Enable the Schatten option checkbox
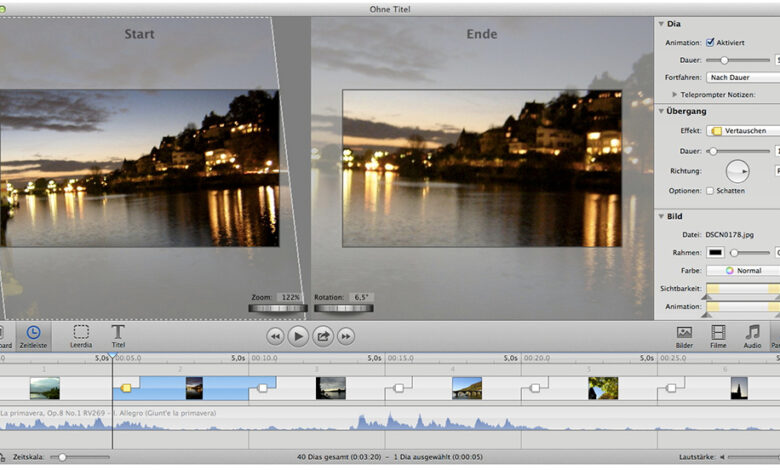 coord(710,190)
